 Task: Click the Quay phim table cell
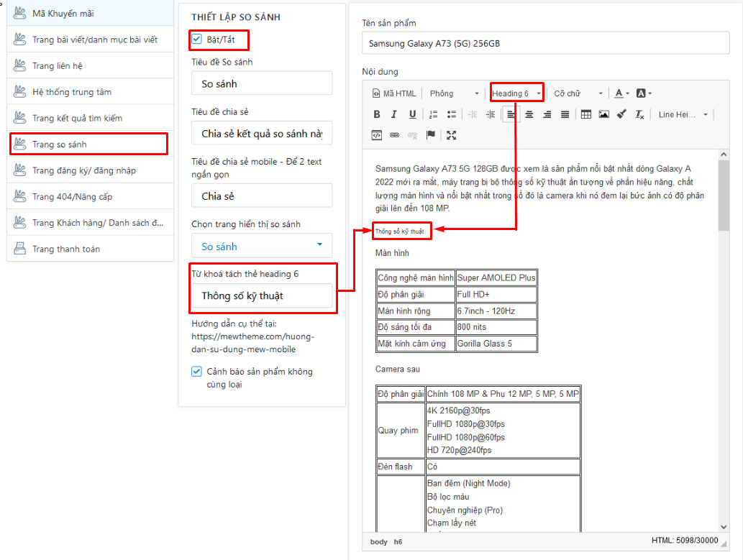click(x=401, y=430)
